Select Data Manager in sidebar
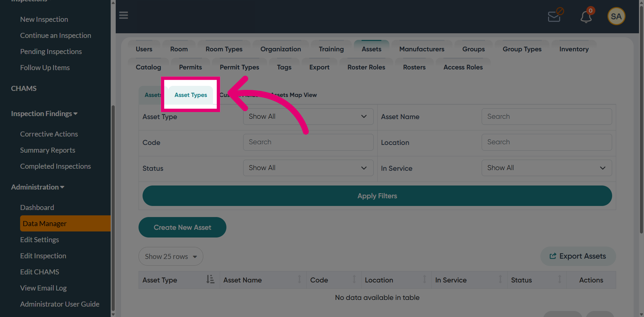 coord(65,223)
